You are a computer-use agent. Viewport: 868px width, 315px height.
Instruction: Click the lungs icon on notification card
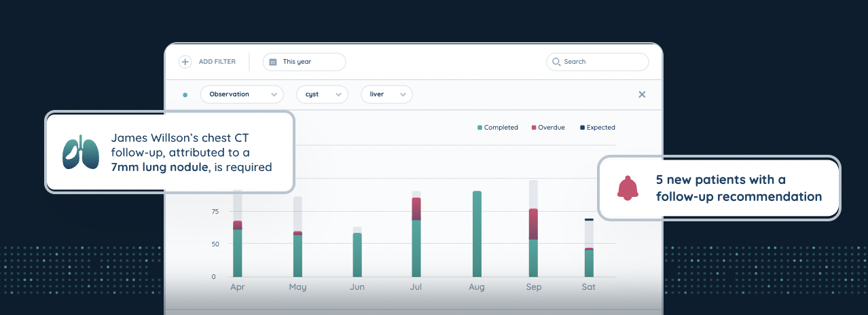coord(81,152)
